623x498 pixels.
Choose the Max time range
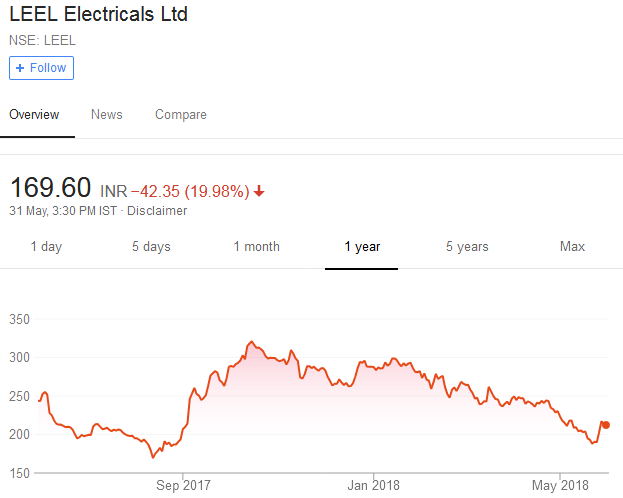pos(572,247)
